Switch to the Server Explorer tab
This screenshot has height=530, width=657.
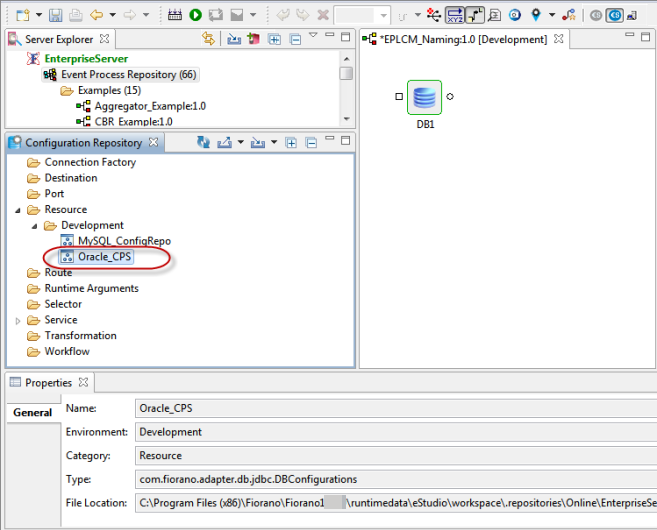(59, 39)
